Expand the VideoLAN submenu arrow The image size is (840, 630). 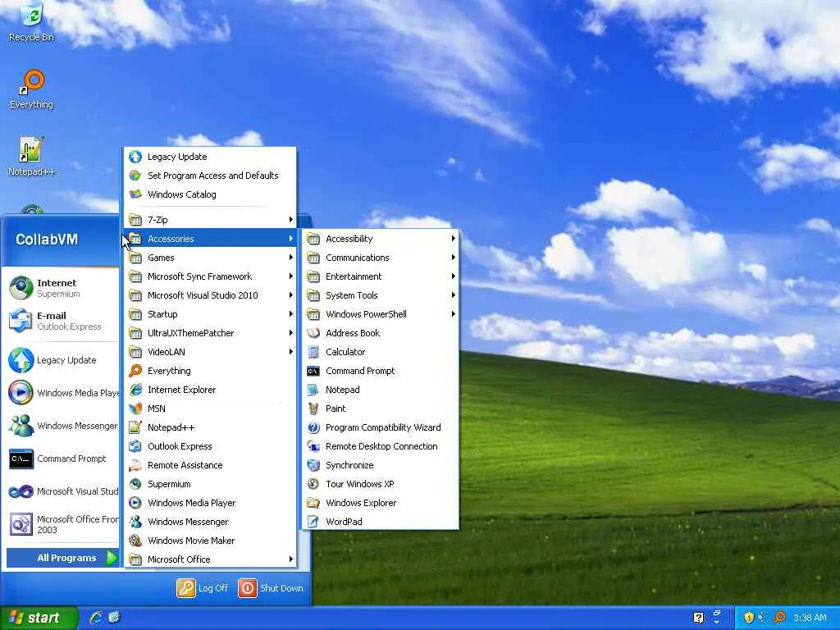(x=290, y=352)
